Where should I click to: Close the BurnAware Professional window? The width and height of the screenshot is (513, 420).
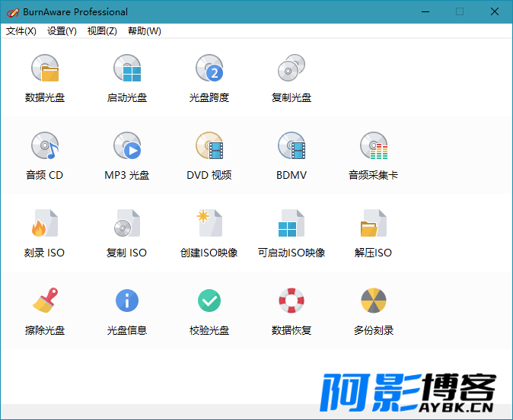(495, 11)
